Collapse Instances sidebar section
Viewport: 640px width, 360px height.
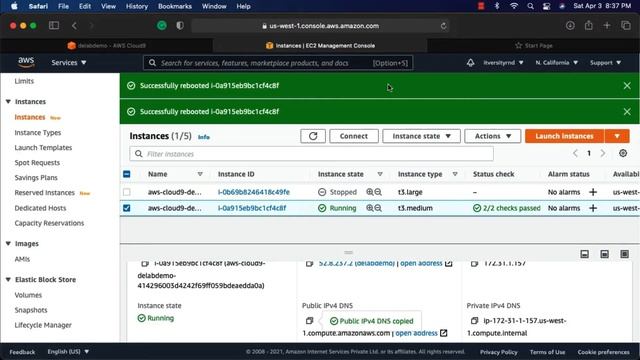pos(8,102)
